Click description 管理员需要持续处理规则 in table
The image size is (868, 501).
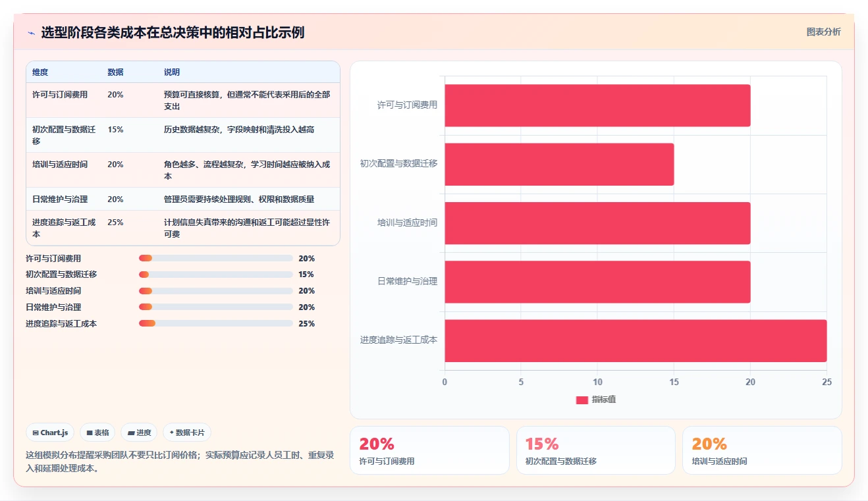[x=239, y=199]
